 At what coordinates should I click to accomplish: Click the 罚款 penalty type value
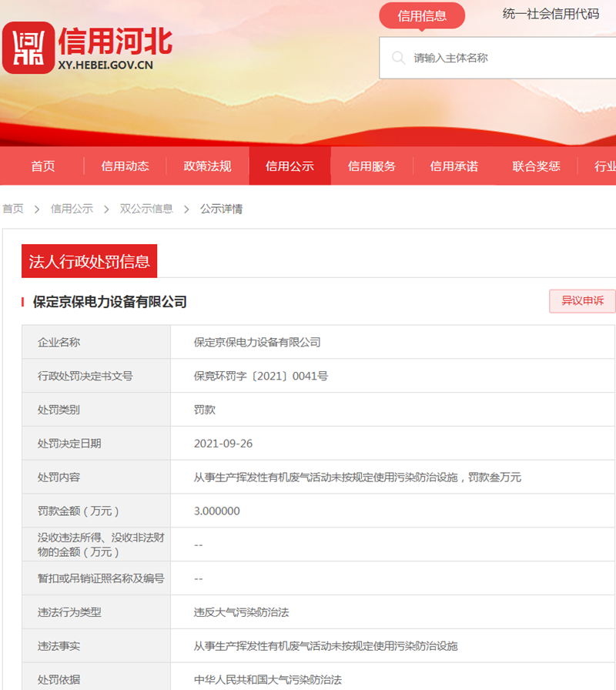205,410
